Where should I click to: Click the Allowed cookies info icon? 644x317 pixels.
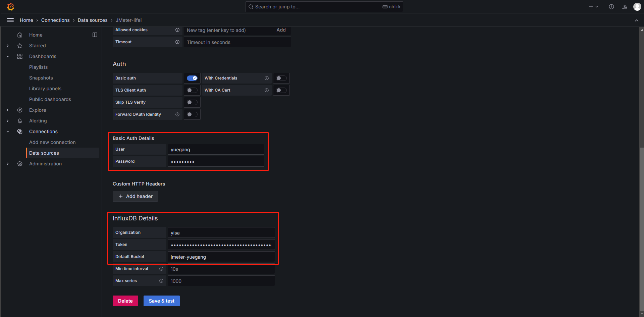[x=177, y=30]
